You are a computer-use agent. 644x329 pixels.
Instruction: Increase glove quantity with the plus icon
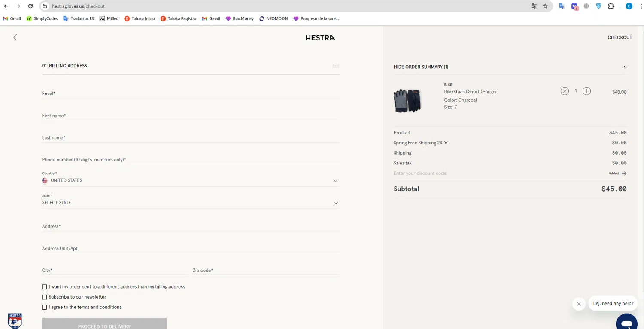pyautogui.click(x=586, y=91)
